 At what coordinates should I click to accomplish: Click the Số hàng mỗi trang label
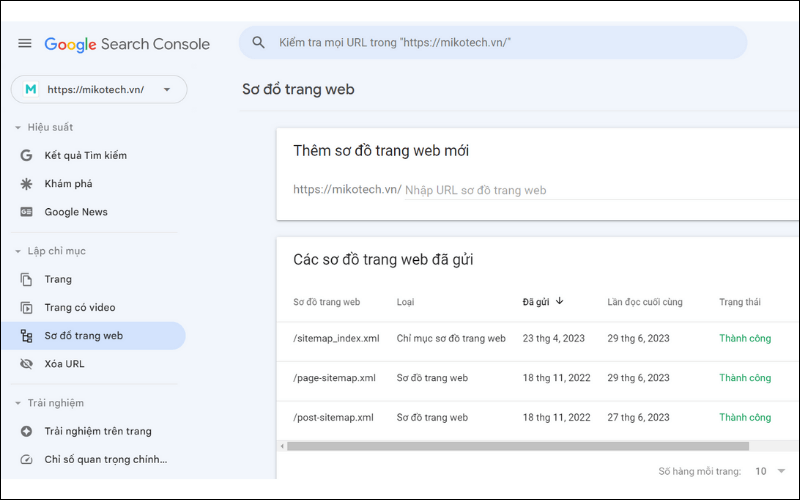pyautogui.click(x=699, y=471)
